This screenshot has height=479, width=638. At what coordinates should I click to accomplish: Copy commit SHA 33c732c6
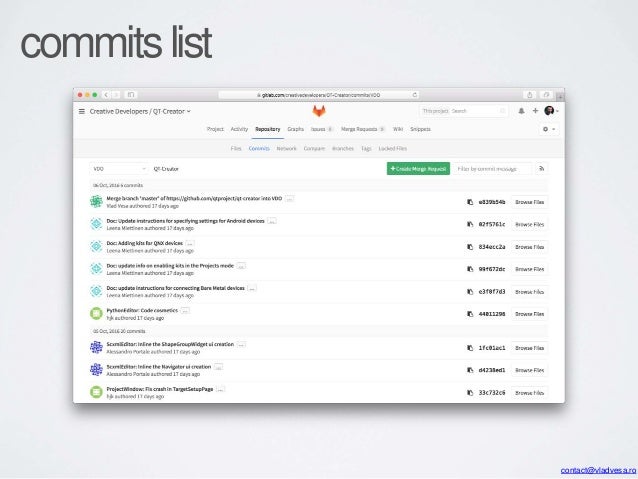[x=470, y=393]
